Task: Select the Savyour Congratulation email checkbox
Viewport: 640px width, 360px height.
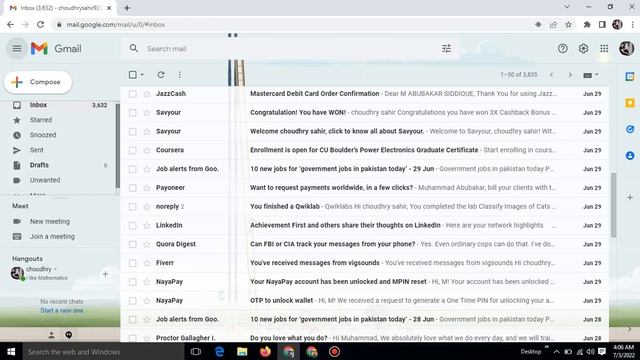Action: pos(133,113)
